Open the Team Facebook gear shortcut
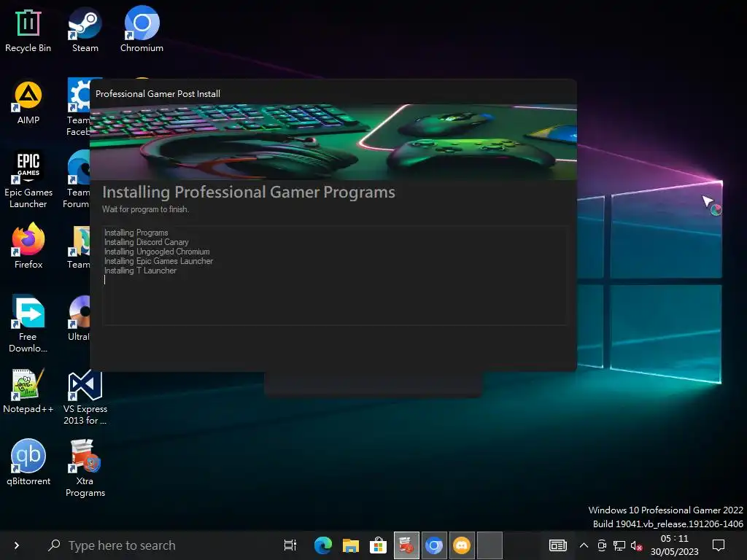This screenshot has height=560, width=747. (x=79, y=107)
